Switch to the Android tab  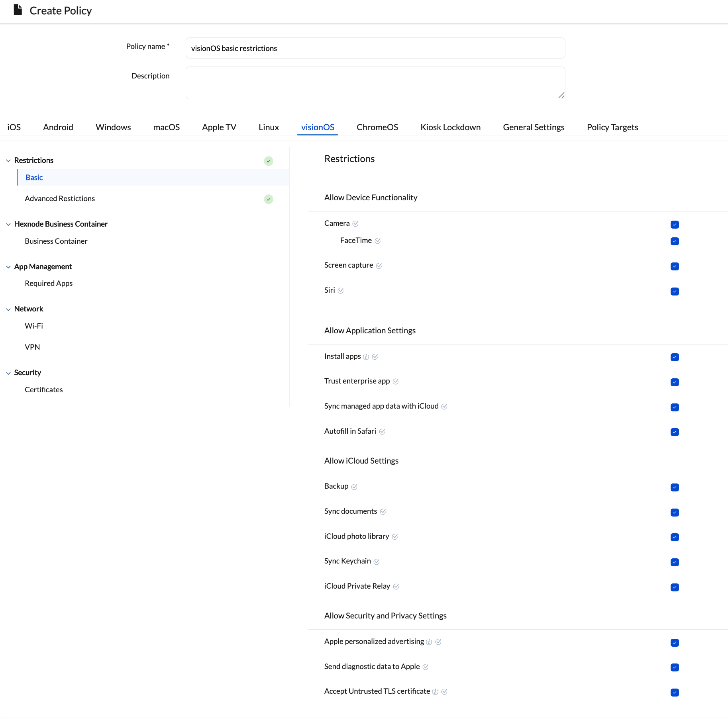point(58,127)
